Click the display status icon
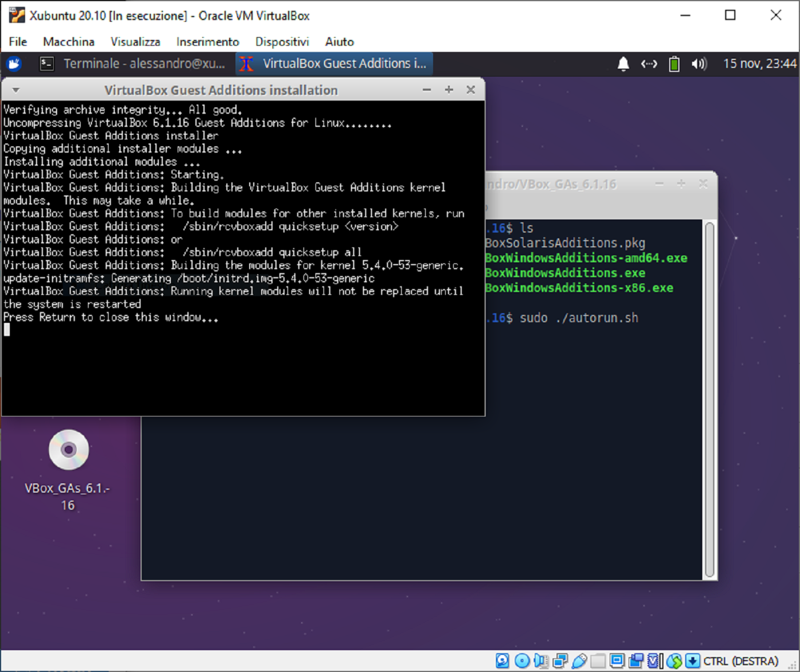The width and height of the screenshot is (800, 672). click(x=616, y=661)
